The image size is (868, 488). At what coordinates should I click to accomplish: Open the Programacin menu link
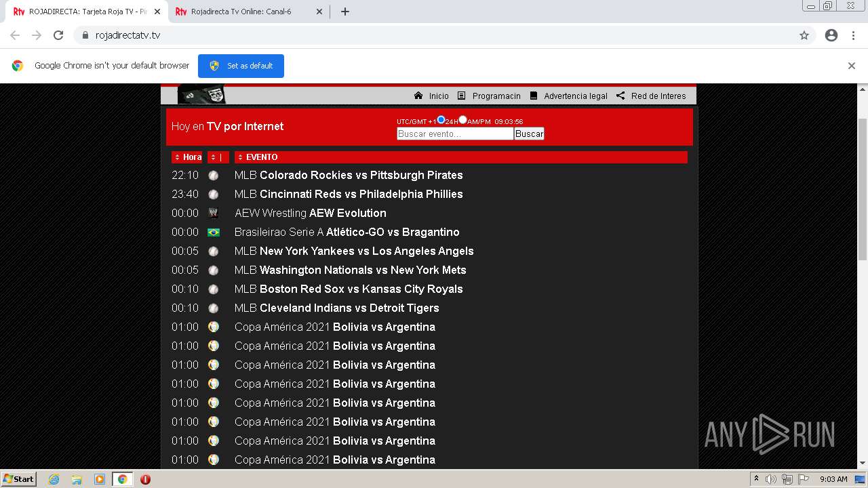coord(496,96)
